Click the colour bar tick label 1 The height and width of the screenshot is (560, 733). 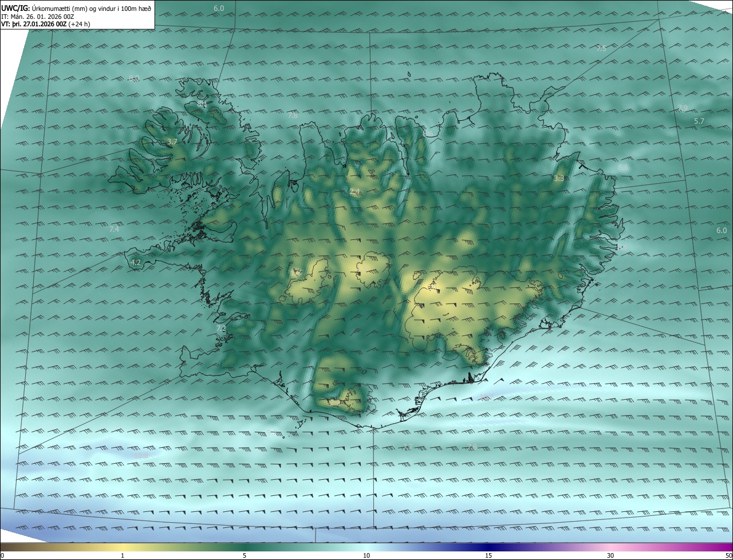click(123, 555)
